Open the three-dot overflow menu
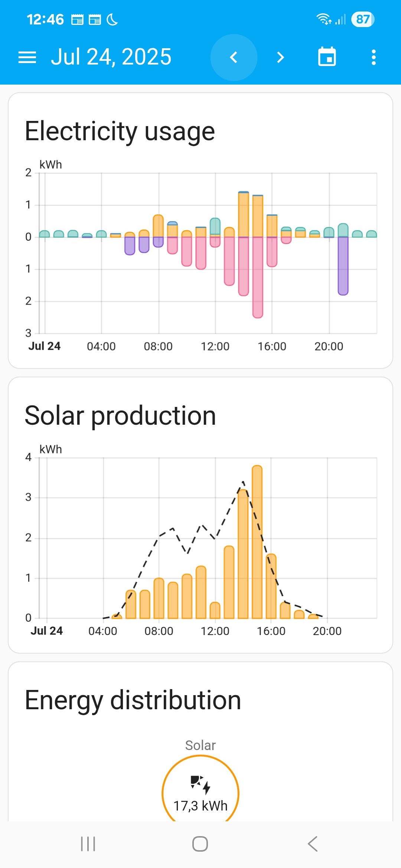401x868 pixels. click(374, 57)
